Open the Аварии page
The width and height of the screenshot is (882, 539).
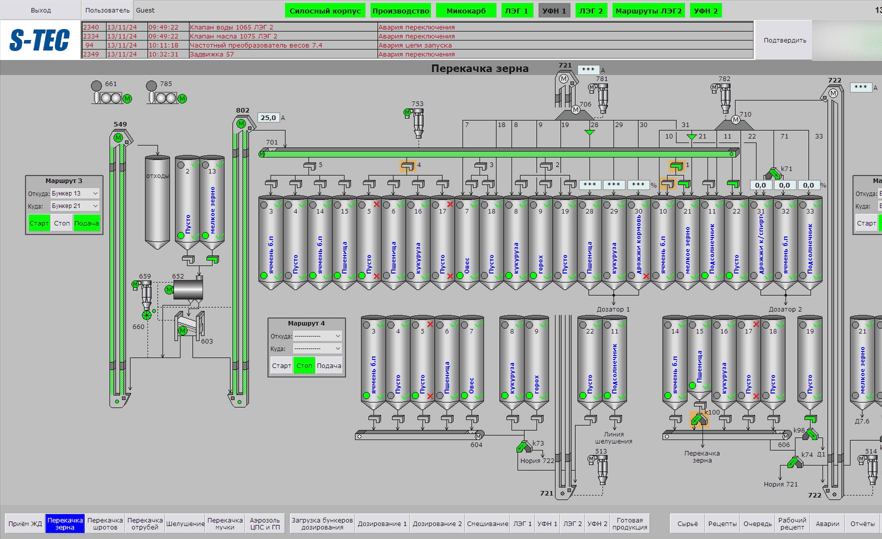point(827,524)
